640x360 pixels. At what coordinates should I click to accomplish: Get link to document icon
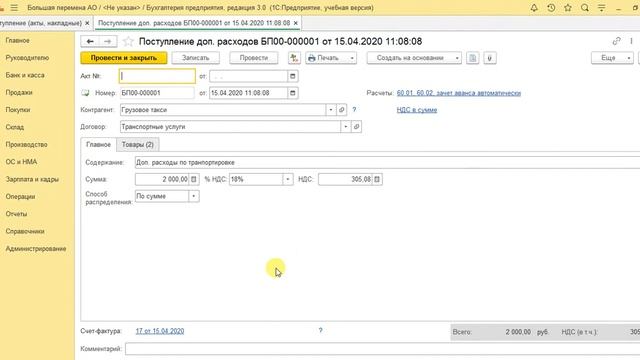616,41
